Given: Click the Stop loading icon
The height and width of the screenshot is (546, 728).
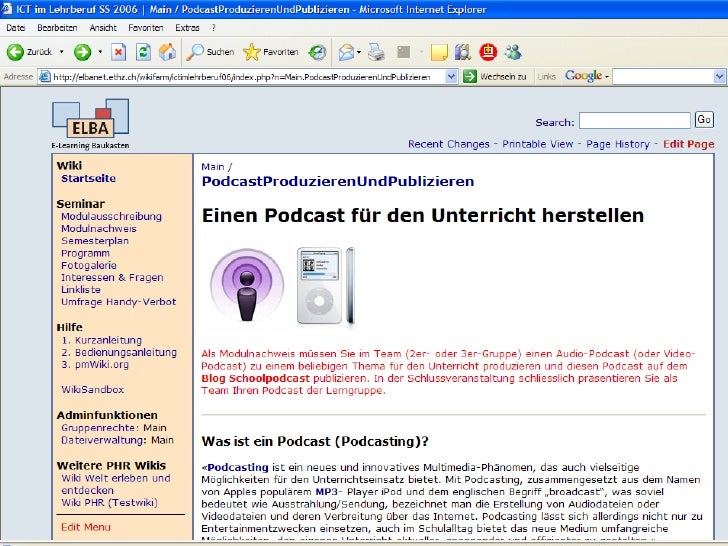Looking at the screenshot, I should 119,52.
